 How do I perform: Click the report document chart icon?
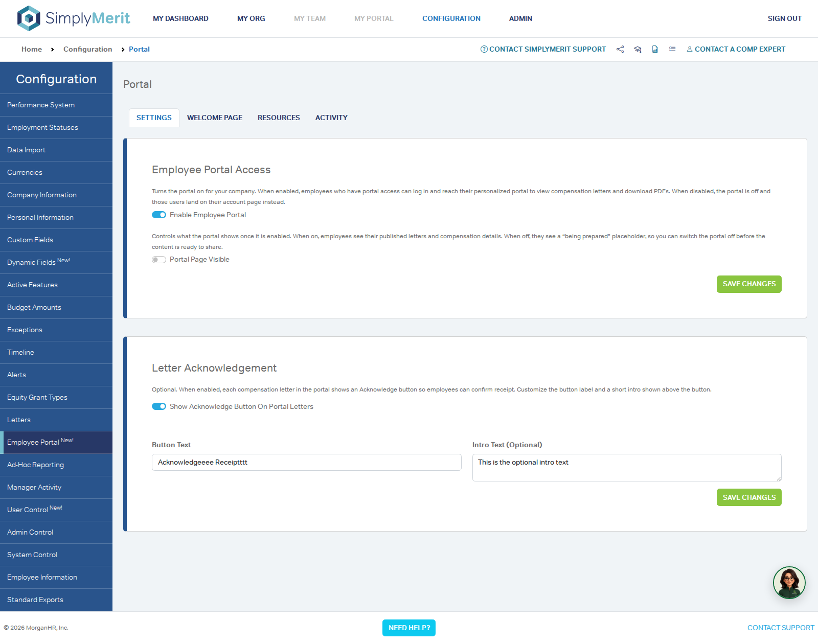coord(655,49)
